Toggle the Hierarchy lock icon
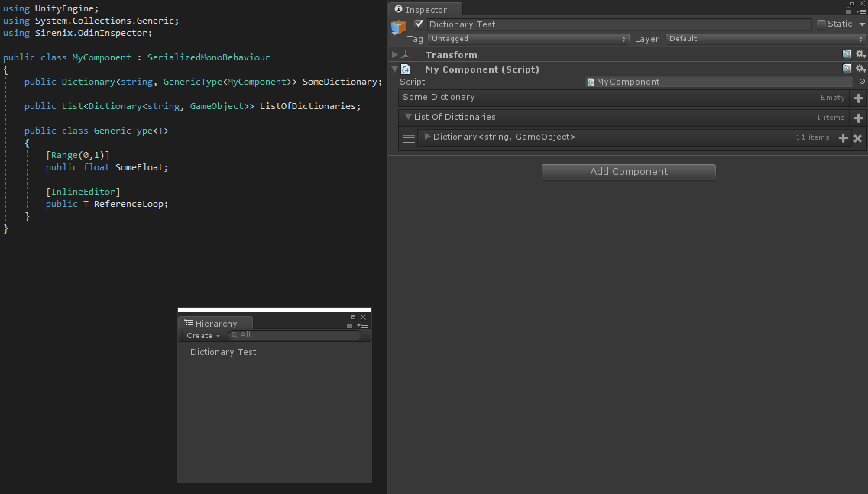The height and width of the screenshot is (494, 868). click(x=349, y=324)
